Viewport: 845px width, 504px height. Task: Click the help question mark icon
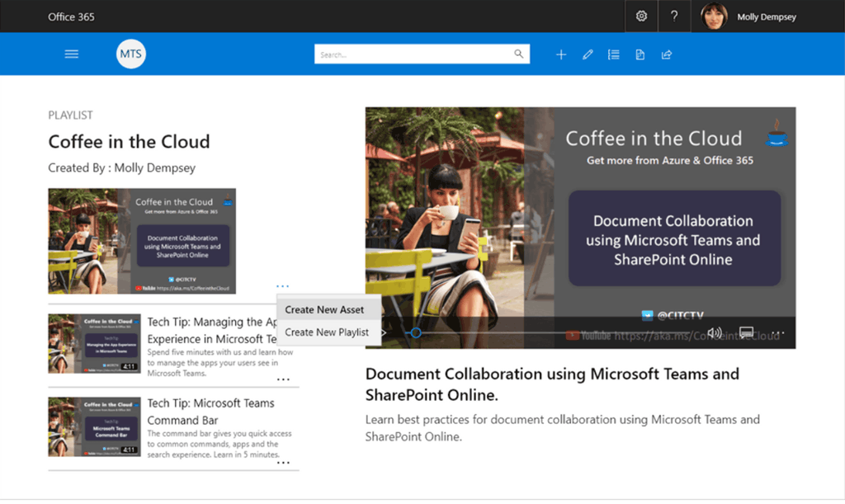coord(674,16)
